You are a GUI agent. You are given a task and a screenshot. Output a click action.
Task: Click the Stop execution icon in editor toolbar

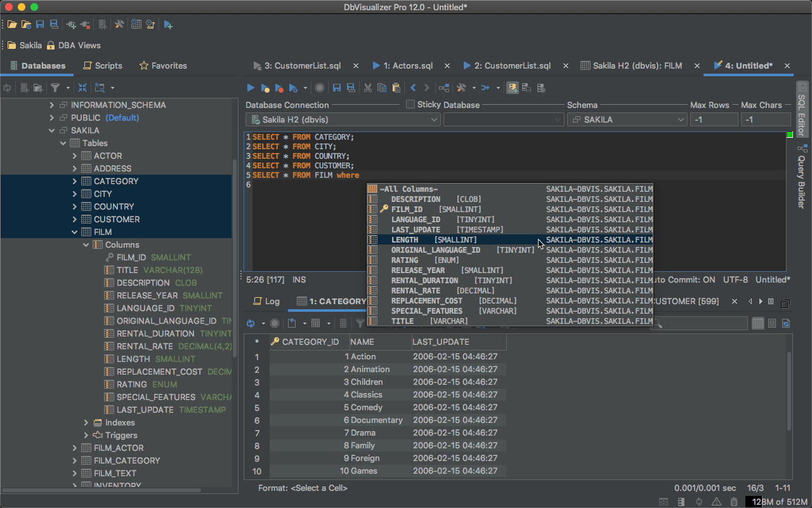point(320,88)
